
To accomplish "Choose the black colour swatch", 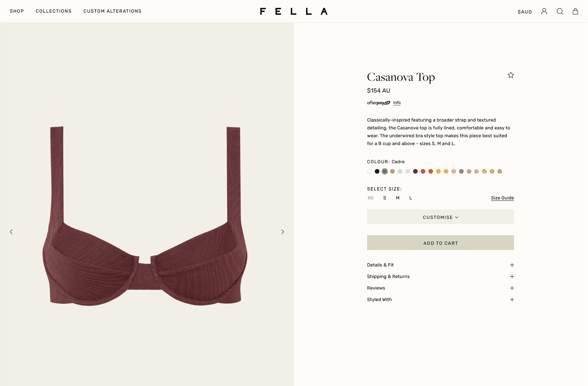I will tap(377, 171).
